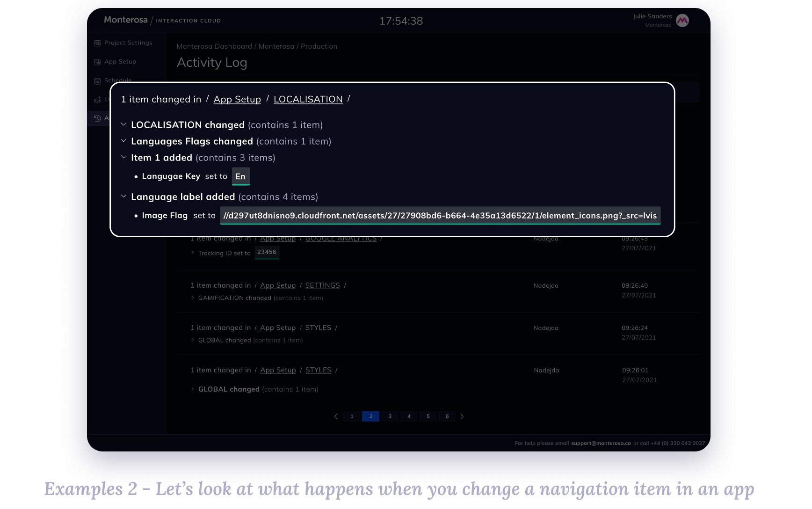Open SETTINGS link in activity entry
Image resolution: width=812 pixels, height=509 pixels.
point(322,285)
